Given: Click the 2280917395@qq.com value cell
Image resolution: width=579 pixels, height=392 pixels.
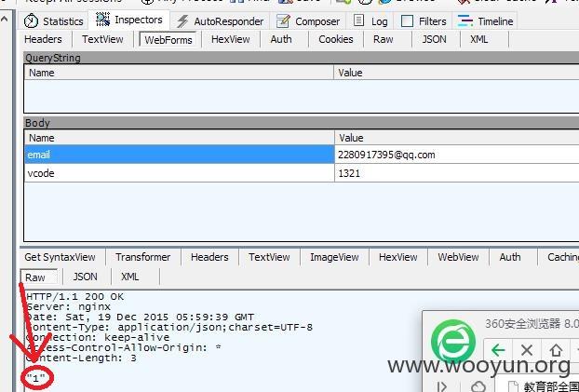Looking at the screenshot, I should (x=457, y=155).
